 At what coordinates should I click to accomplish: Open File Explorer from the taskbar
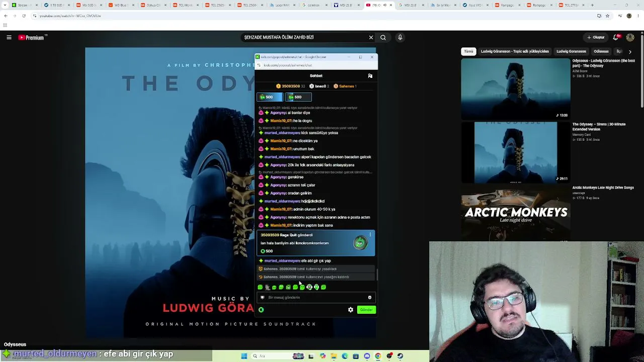point(334,356)
